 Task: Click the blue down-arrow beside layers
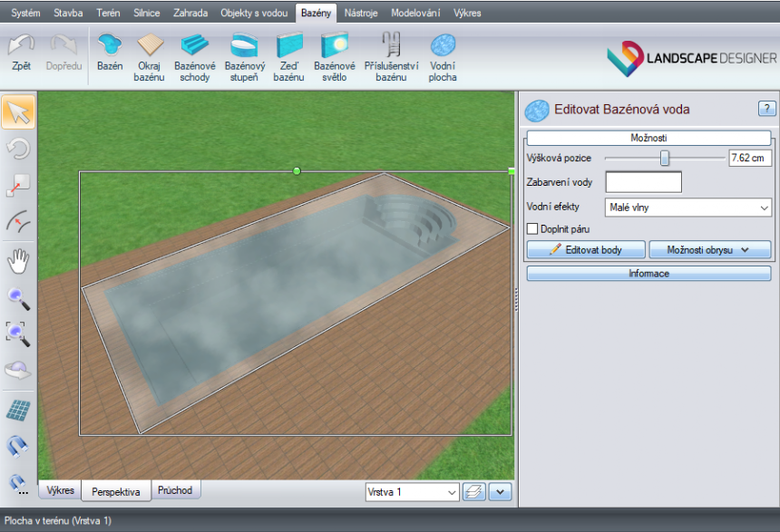click(500, 492)
